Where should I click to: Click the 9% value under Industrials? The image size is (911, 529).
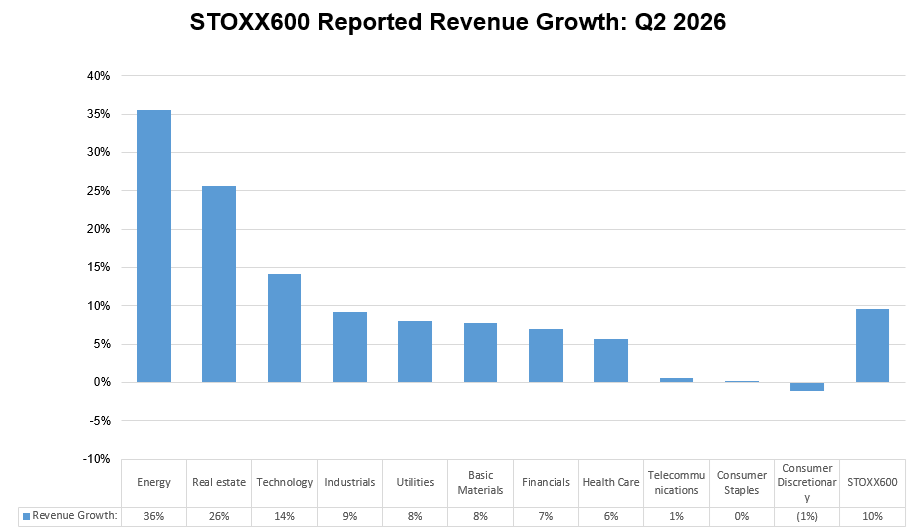pyautogui.click(x=350, y=516)
